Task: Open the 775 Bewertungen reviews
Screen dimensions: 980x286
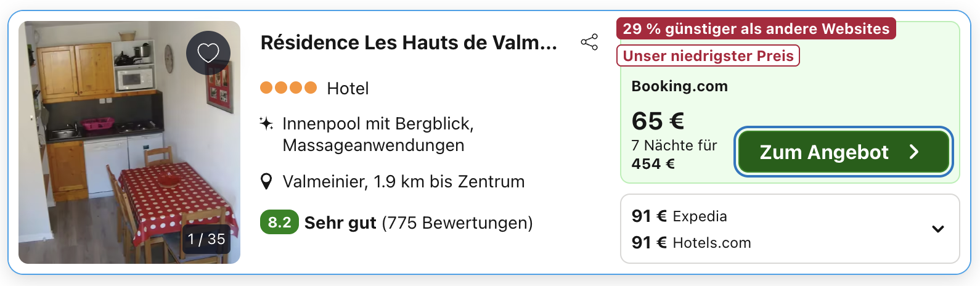Action: [457, 223]
